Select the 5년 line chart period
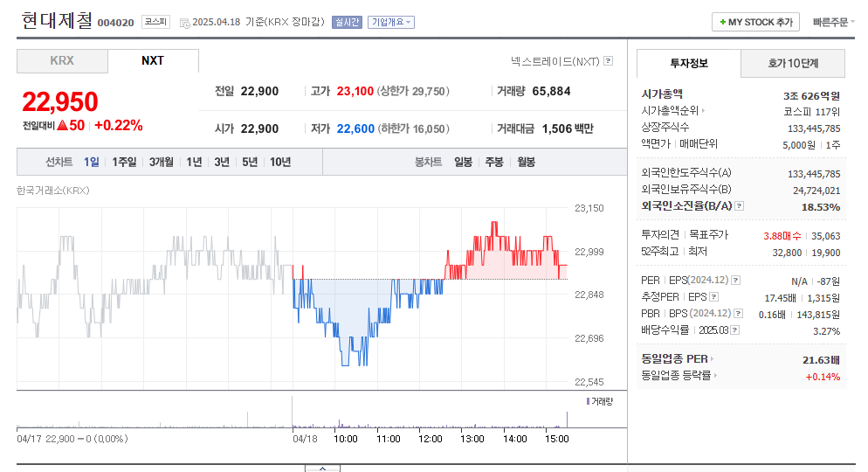 (x=250, y=162)
